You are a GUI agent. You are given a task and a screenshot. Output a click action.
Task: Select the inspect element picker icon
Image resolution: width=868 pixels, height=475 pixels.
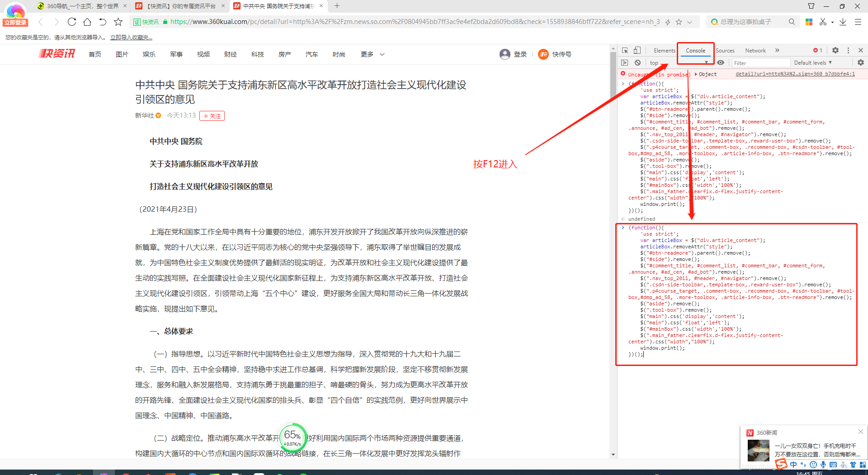pos(625,50)
